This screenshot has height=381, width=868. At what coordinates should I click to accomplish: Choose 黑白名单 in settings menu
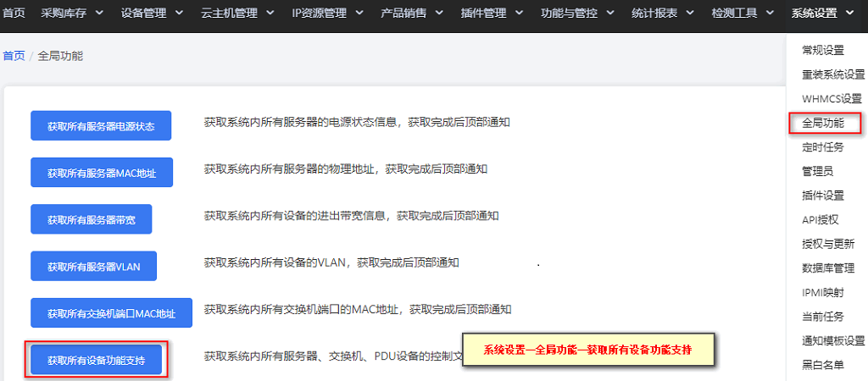tap(823, 364)
